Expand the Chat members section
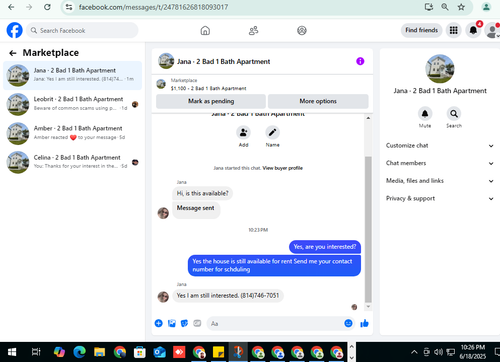Image resolution: width=500 pixels, height=362 pixels. pos(440,163)
